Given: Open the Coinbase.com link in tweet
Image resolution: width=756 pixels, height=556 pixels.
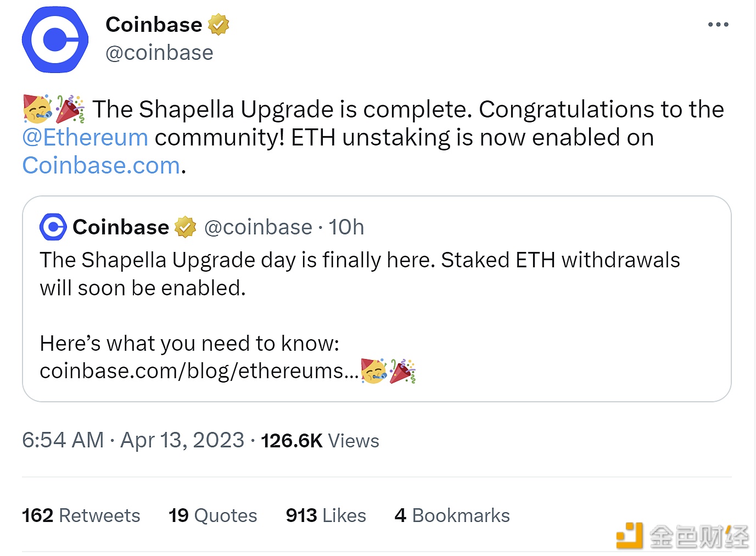Looking at the screenshot, I should 102,165.
